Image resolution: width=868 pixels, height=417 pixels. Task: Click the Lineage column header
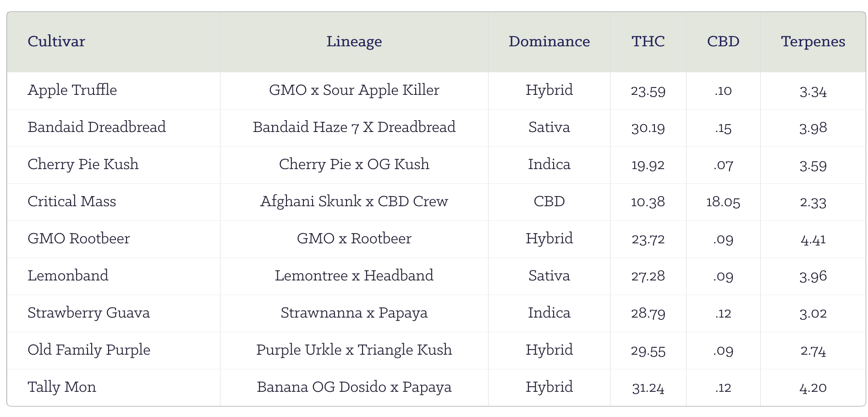click(x=354, y=42)
